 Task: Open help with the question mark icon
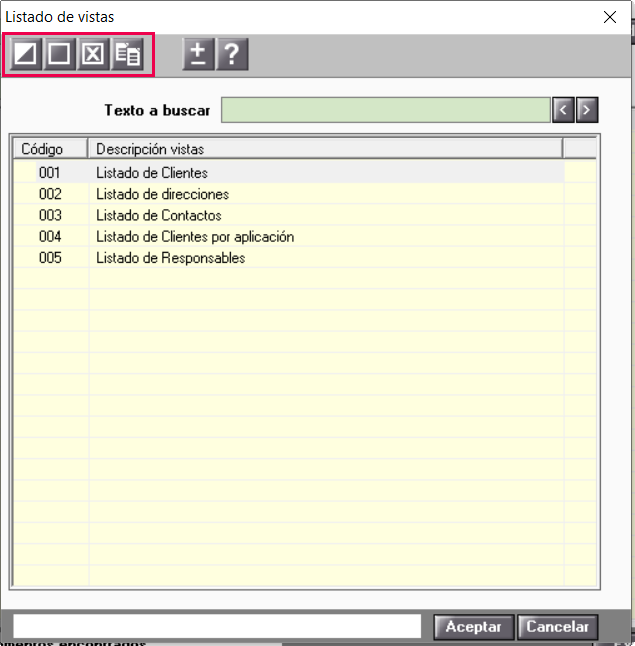tap(232, 54)
